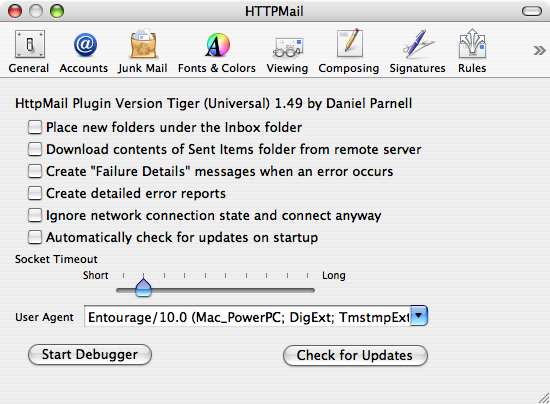
Task: Show hidden toolbar items with double chevron
Action: pyautogui.click(x=539, y=50)
